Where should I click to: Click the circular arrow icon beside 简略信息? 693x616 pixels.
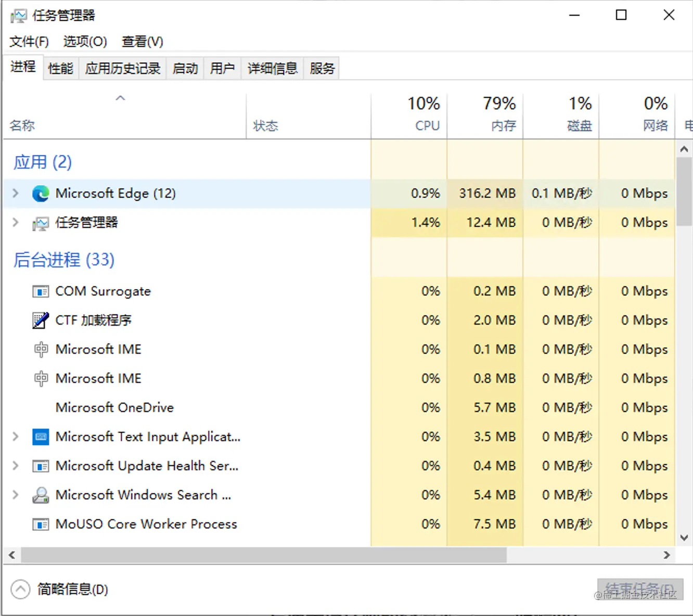20,589
